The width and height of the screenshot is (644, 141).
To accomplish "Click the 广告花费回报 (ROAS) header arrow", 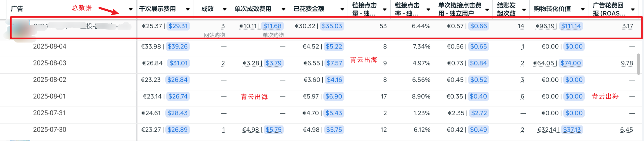I will [x=633, y=10].
